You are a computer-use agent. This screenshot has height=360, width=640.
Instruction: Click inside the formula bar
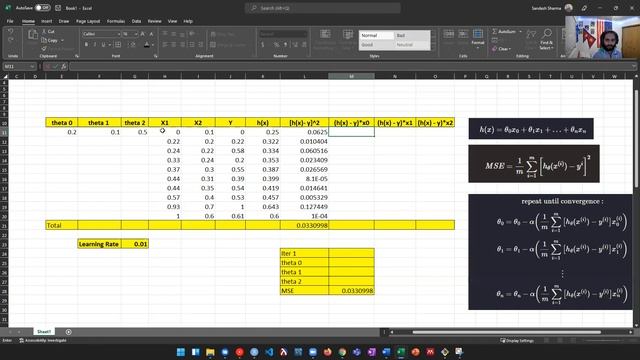pyautogui.click(x=350, y=66)
